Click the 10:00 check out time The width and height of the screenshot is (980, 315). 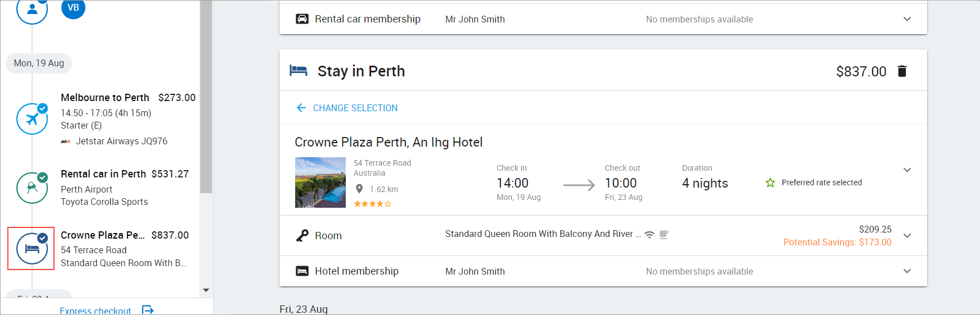pos(621,183)
